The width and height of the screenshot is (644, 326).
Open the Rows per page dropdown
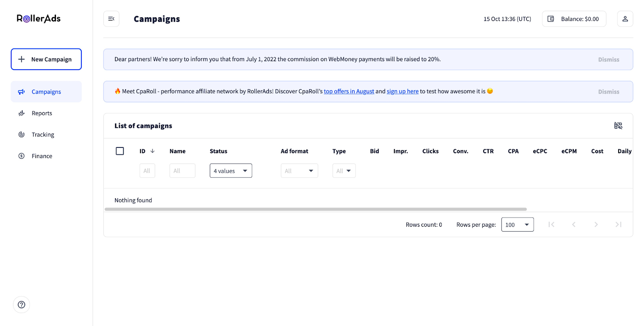pos(517,225)
